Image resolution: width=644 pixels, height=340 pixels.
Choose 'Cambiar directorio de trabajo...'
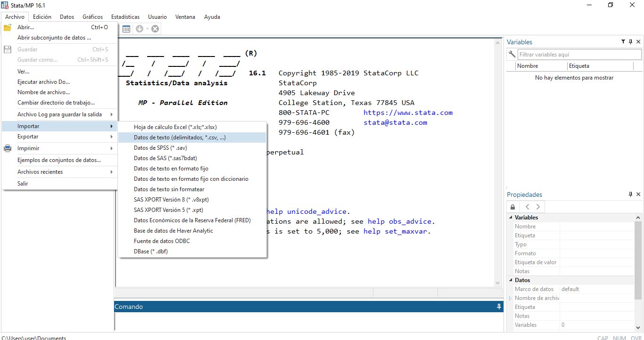tap(59, 103)
